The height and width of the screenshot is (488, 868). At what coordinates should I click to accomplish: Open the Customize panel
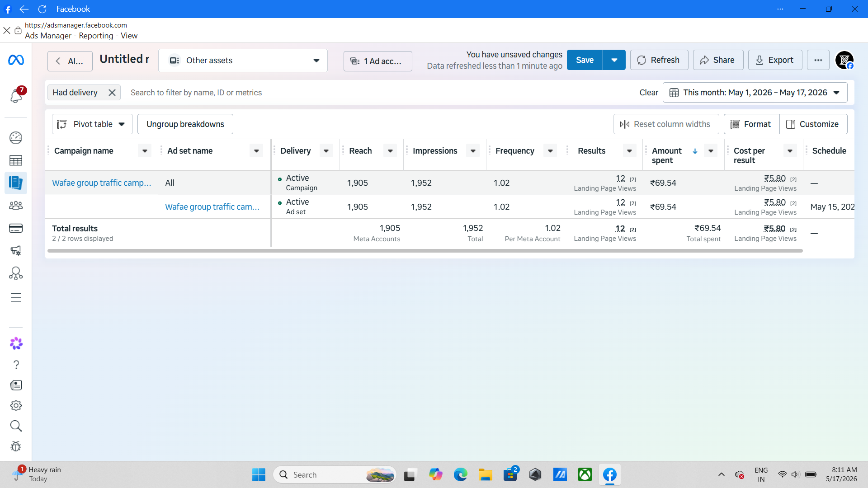(x=813, y=124)
